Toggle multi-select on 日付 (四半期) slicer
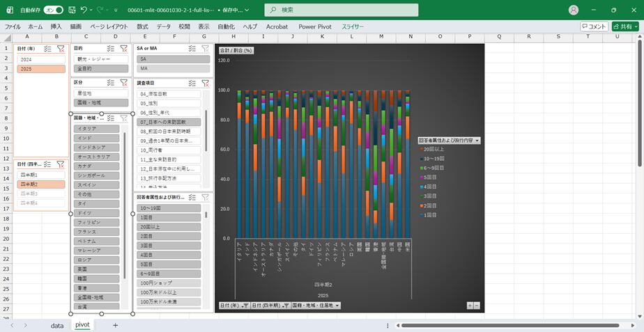The width and height of the screenshot is (644, 332). click(x=47, y=164)
